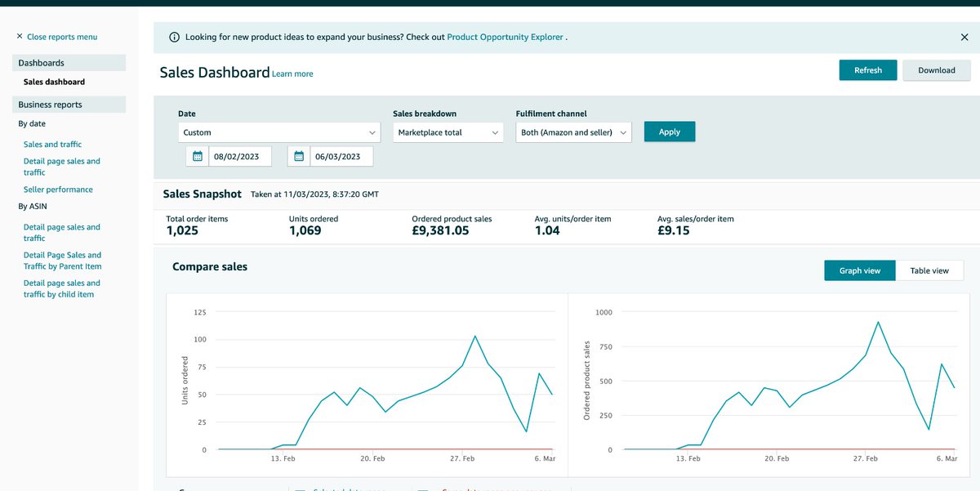Apply the selected filters

point(669,132)
